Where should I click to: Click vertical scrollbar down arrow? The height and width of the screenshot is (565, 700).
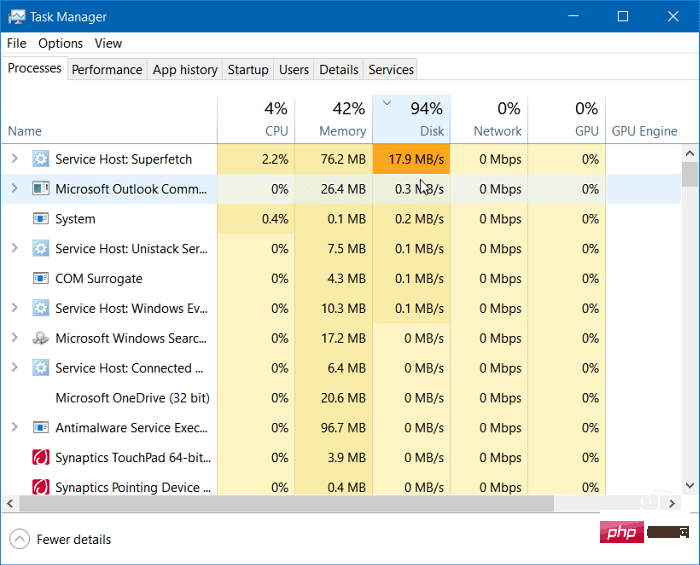point(690,485)
